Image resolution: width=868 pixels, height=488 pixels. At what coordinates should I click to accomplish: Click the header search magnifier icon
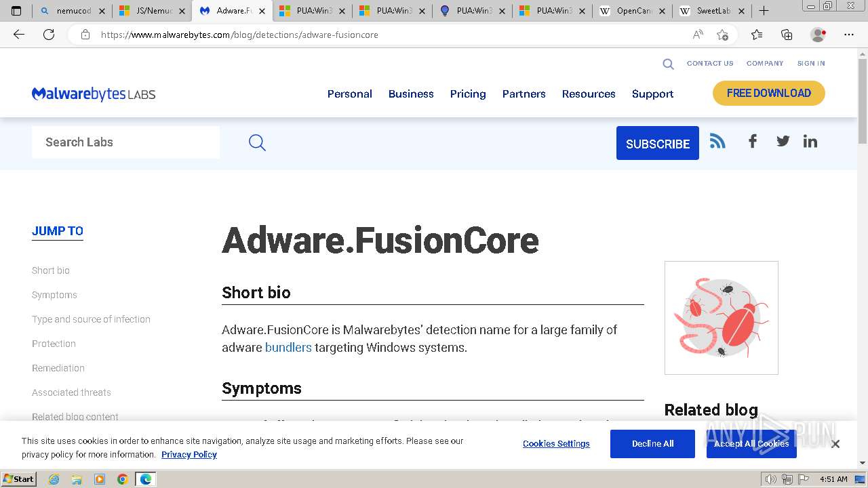[668, 64]
